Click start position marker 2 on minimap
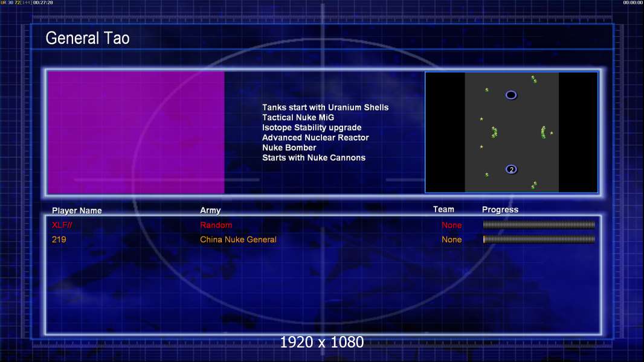This screenshot has width=644, height=362. pos(511,170)
